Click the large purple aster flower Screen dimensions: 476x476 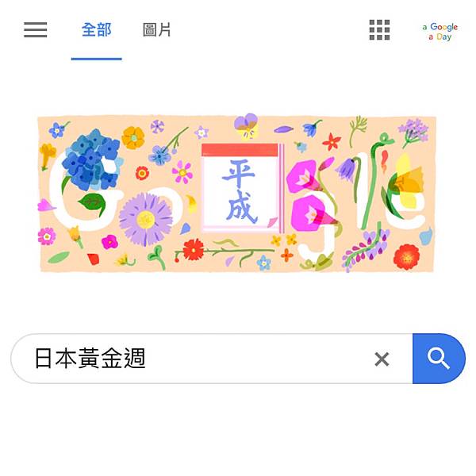tap(146, 219)
